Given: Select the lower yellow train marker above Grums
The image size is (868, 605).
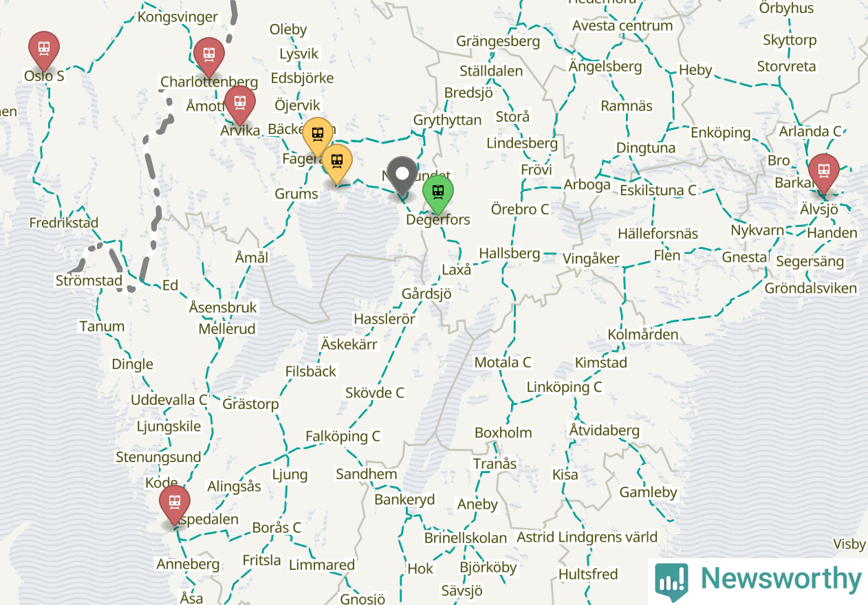Looking at the screenshot, I should click(x=337, y=162).
